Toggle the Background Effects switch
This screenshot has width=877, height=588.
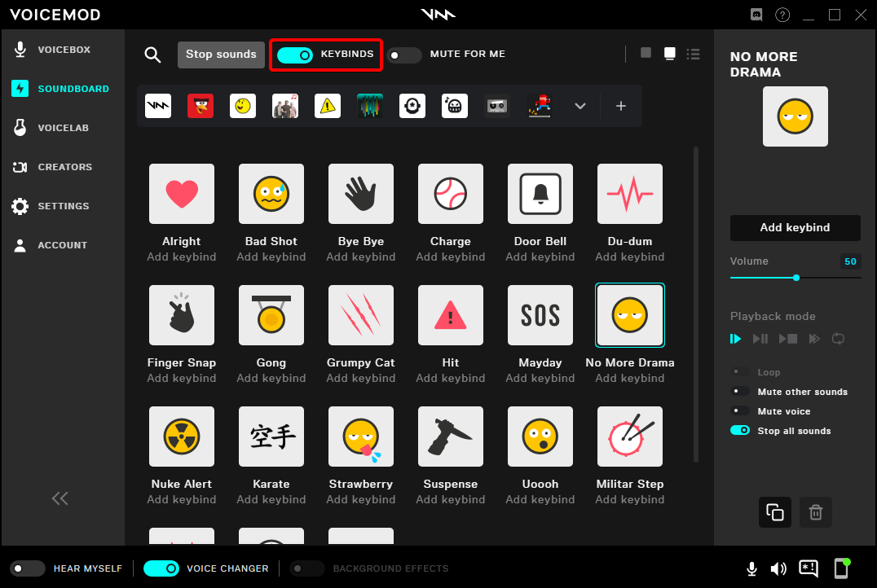click(x=307, y=568)
